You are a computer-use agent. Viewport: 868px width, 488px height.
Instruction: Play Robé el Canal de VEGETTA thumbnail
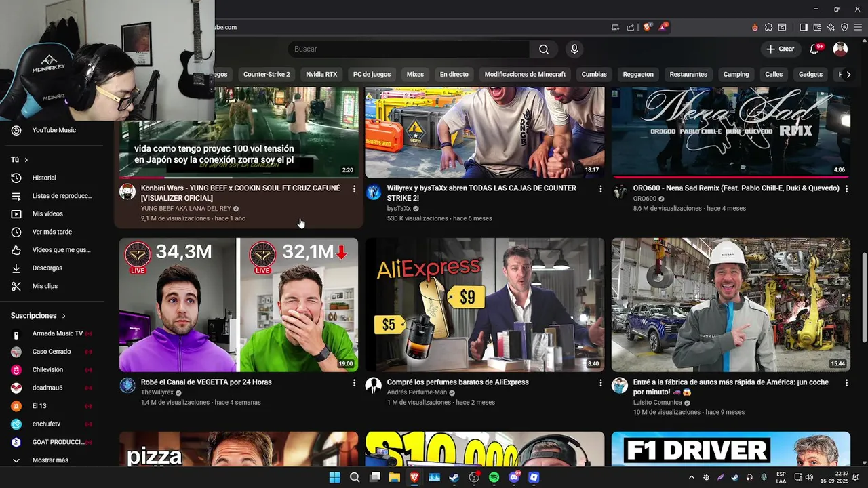[239, 304]
